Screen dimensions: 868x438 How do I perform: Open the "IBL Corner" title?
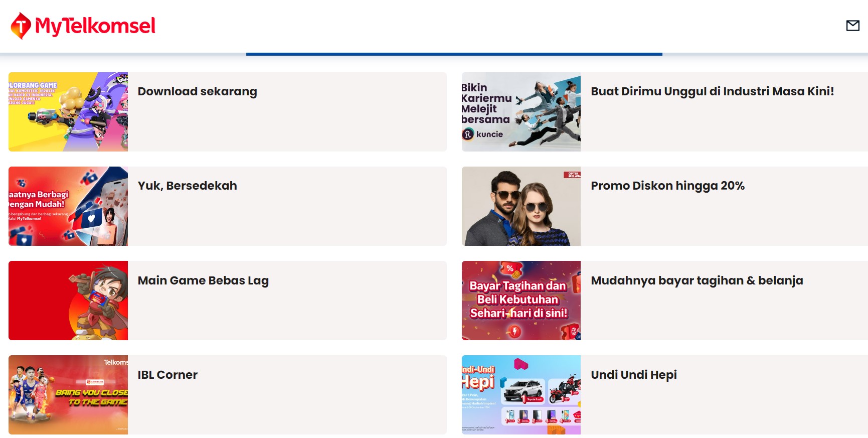click(167, 375)
